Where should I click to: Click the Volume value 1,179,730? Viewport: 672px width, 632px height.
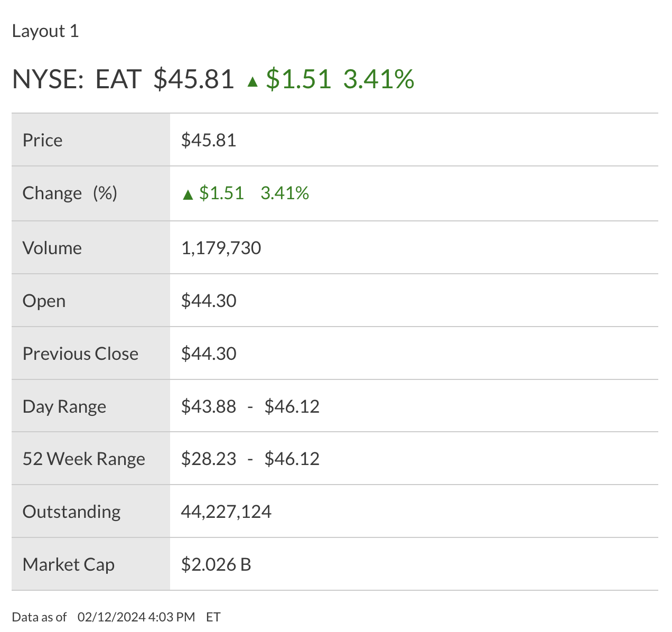tap(221, 248)
